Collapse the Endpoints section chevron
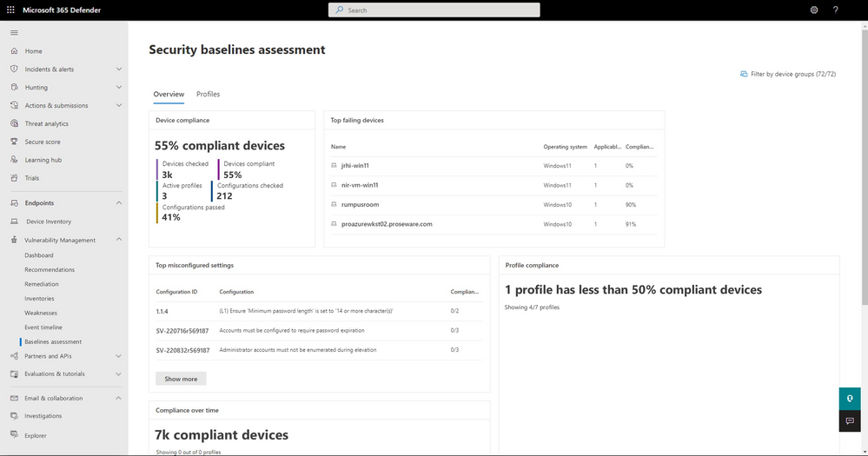Image resolution: width=868 pixels, height=456 pixels. click(x=118, y=203)
